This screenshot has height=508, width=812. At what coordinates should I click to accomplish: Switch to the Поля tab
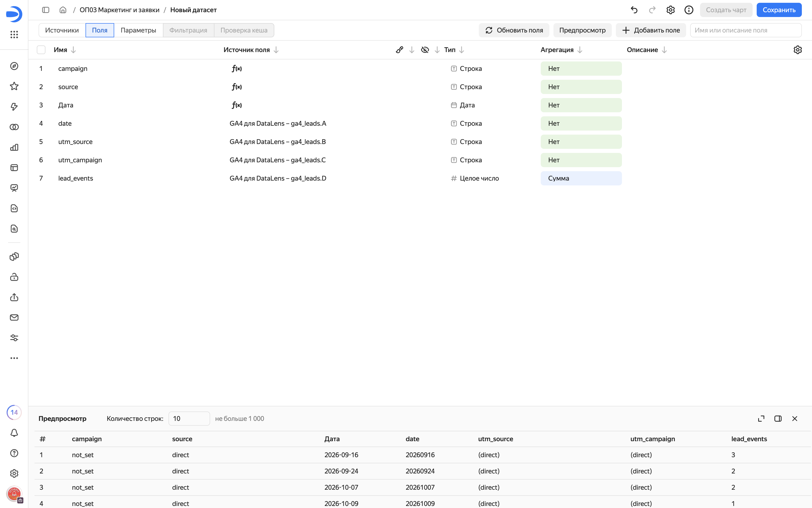pos(100,30)
